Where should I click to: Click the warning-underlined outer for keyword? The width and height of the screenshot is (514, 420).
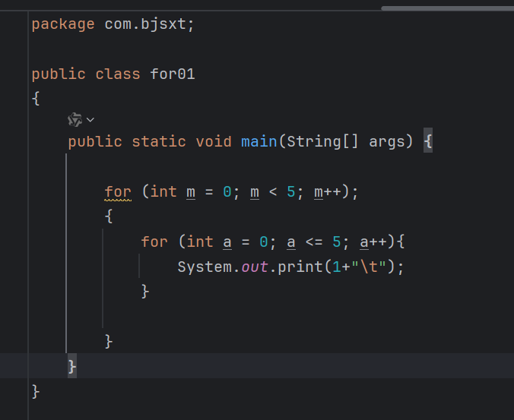click(x=118, y=191)
